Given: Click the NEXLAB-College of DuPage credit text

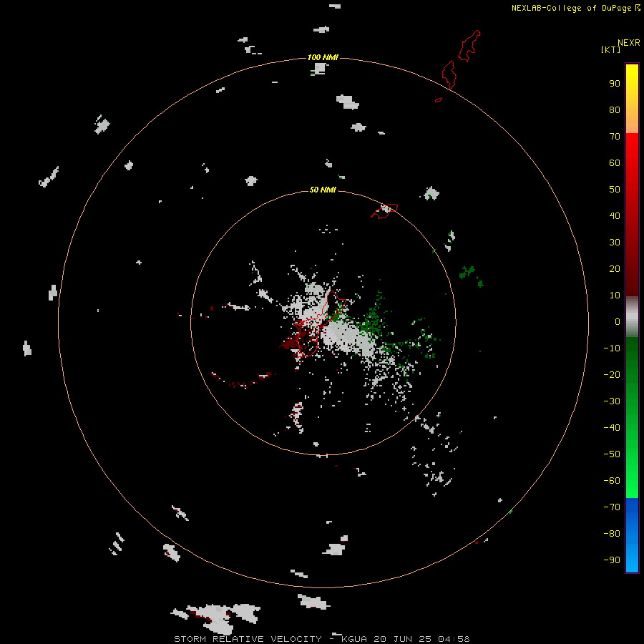Looking at the screenshot, I should pos(571,8).
